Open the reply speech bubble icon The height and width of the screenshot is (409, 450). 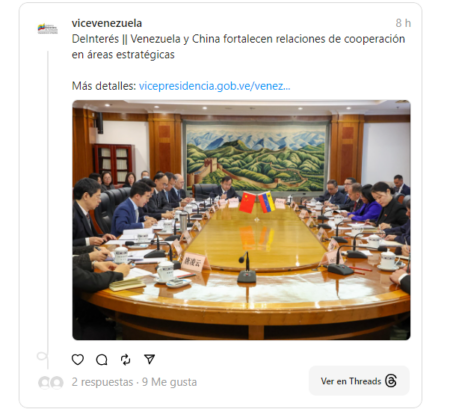[102, 360]
